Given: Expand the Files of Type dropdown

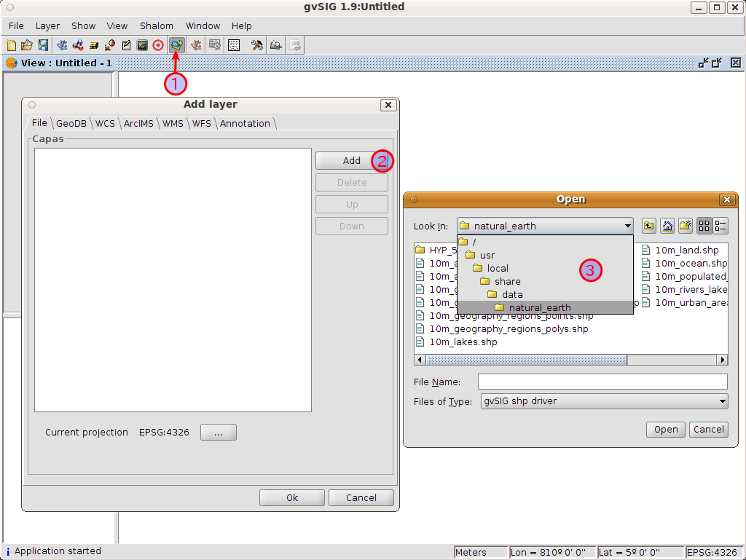Looking at the screenshot, I should (722, 401).
